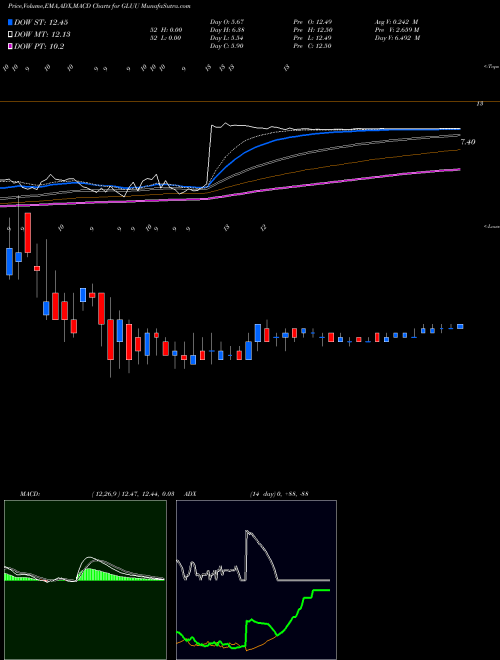This screenshot has height=660, width=500.
Task: Click the ADX '(14 day) 0, +88, -88' readout
Action: coord(279,493)
